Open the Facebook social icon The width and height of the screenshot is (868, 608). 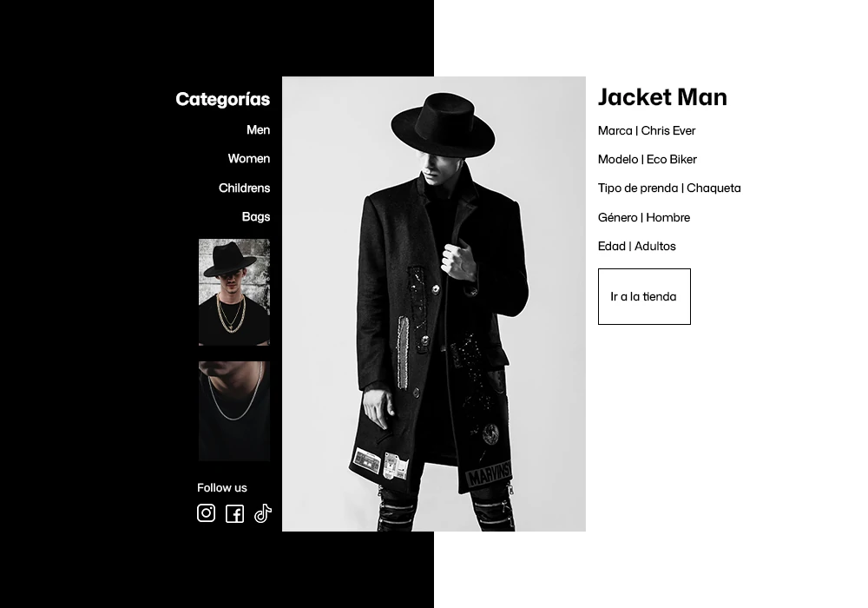(x=234, y=514)
